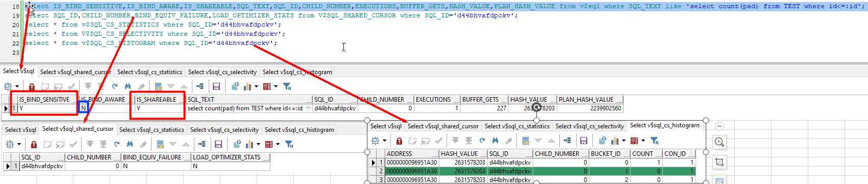Click LOAD_OPTIMIZER_STATS column header
Screen dimensions: 868x184
pos(230,157)
